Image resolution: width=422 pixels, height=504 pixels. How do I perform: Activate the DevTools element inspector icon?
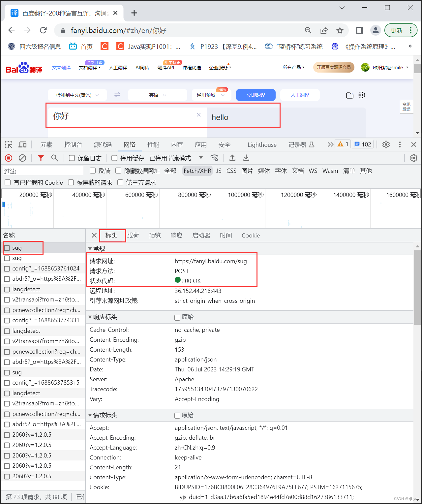tap(9, 144)
